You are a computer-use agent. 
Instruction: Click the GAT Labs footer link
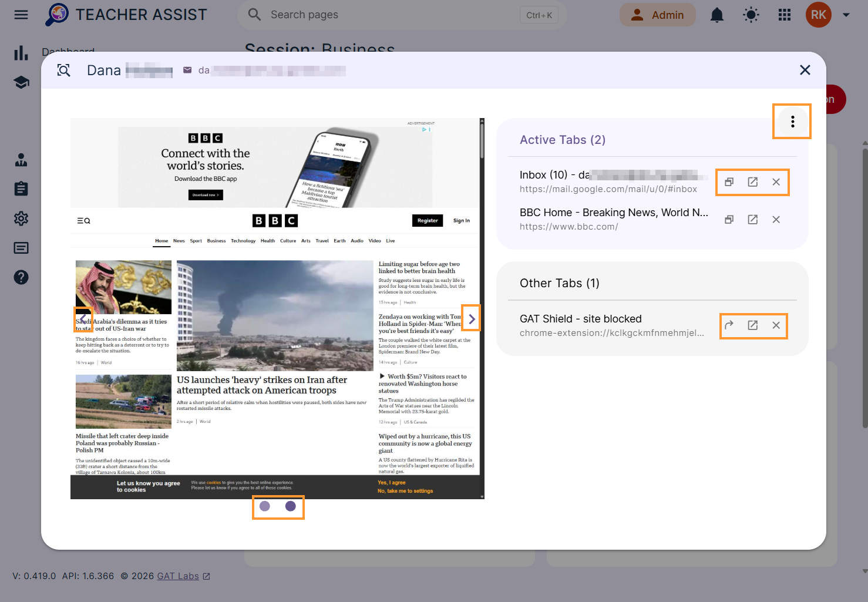click(x=178, y=576)
